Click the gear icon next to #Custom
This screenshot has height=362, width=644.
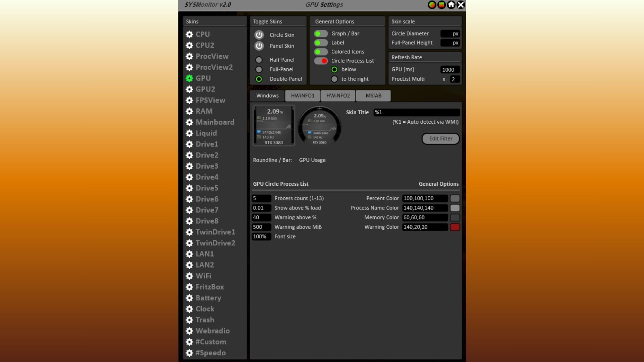click(189, 342)
